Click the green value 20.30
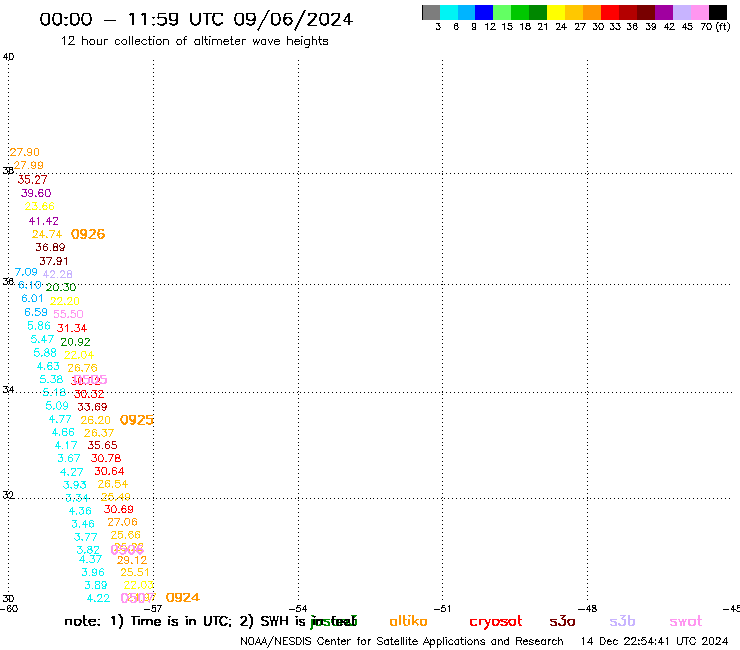740x650 pixels. [61, 287]
